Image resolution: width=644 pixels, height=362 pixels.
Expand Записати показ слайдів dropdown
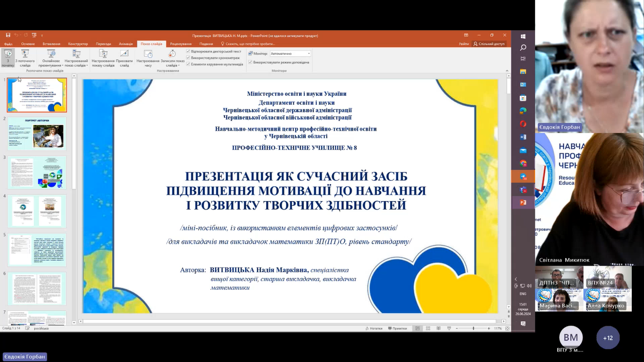[x=172, y=59]
